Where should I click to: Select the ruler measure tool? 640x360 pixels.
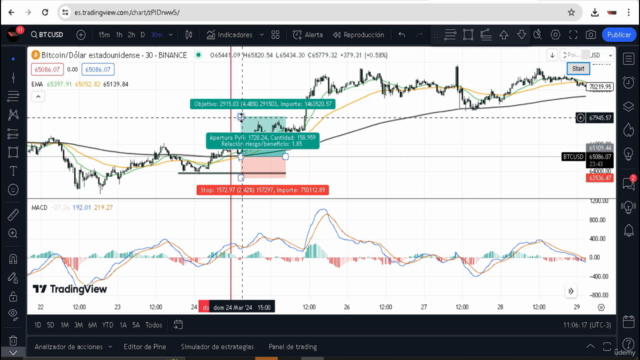pos(13,215)
